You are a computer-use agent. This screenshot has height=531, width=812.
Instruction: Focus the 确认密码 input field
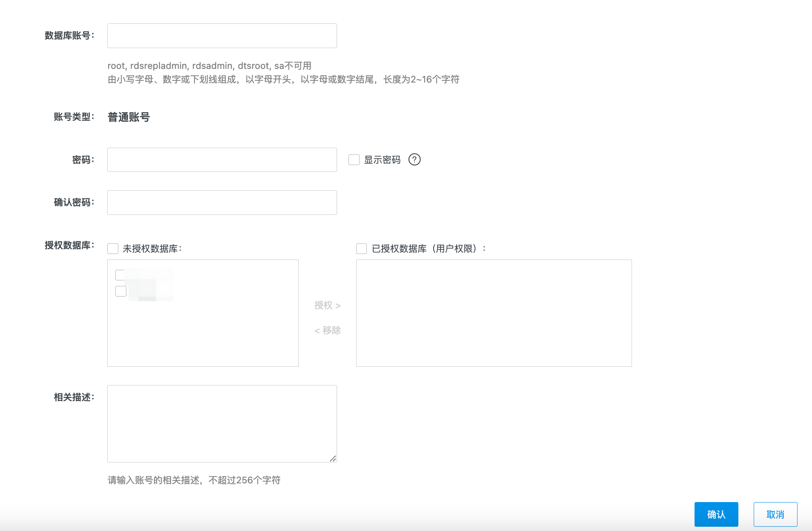coord(222,203)
